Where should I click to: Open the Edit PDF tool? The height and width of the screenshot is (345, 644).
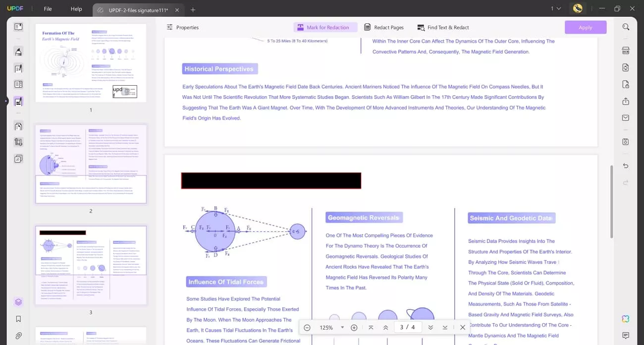point(18,68)
